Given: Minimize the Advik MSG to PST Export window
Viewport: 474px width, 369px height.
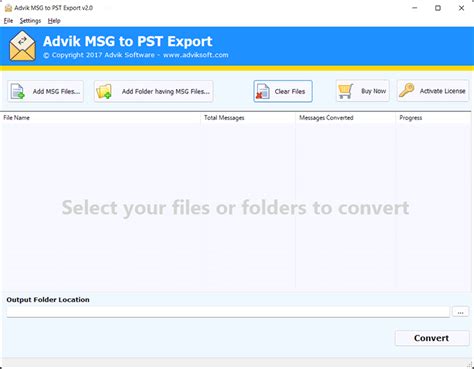Looking at the screenshot, I should [415, 8].
